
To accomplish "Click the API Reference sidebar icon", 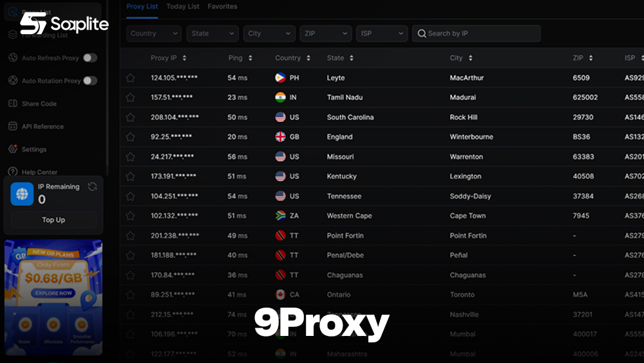I will [13, 126].
